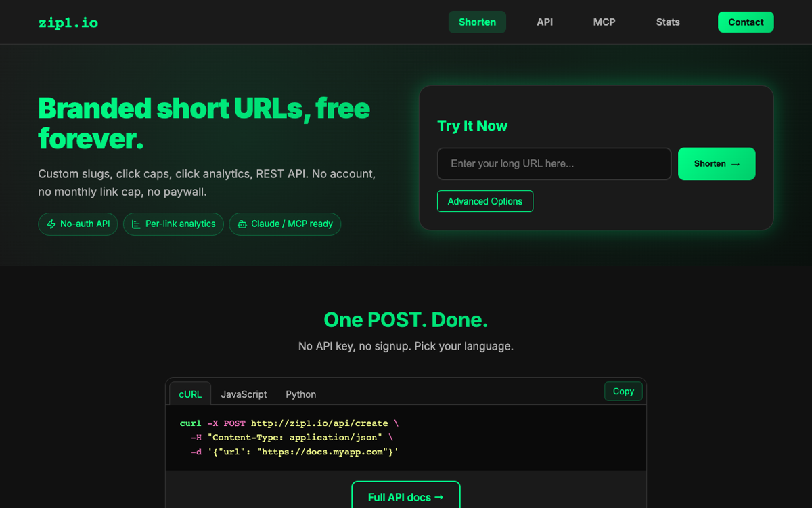Click the Shorten → button

[717, 164]
